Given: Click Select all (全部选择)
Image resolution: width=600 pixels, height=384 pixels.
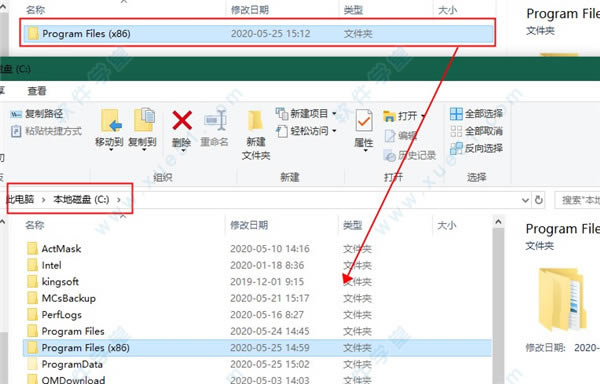Looking at the screenshot, I should point(476,114).
